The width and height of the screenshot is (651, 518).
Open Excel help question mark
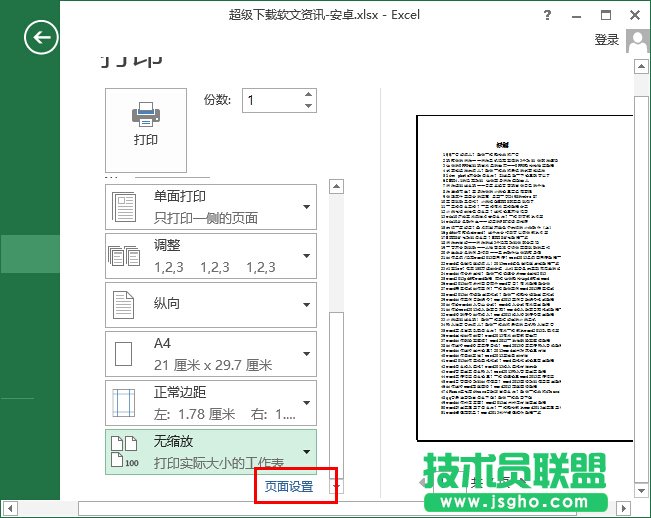[x=548, y=16]
